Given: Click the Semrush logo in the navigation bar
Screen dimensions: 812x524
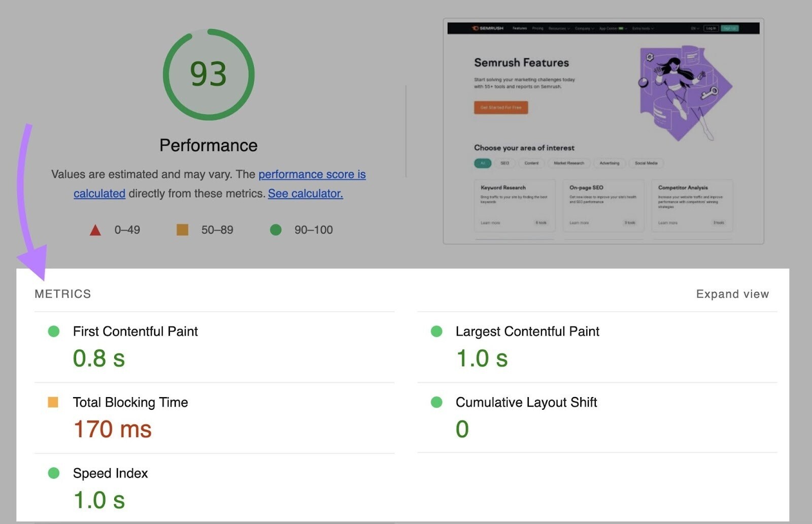Looking at the screenshot, I should point(488,28).
